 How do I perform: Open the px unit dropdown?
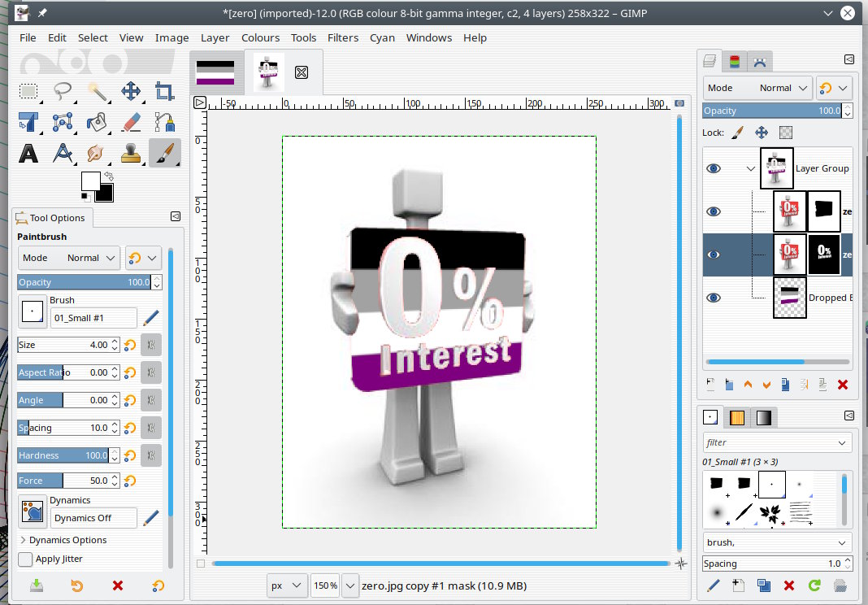287,585
